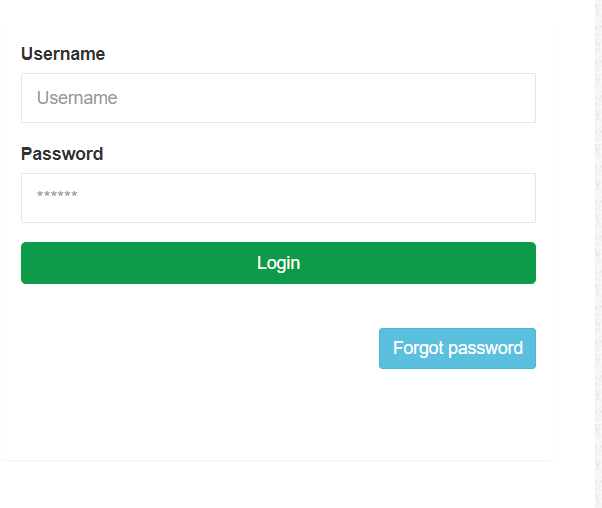This screenshot has width=602, height=508.
Task: Click Forgot password below Login button
Action: 457,348
